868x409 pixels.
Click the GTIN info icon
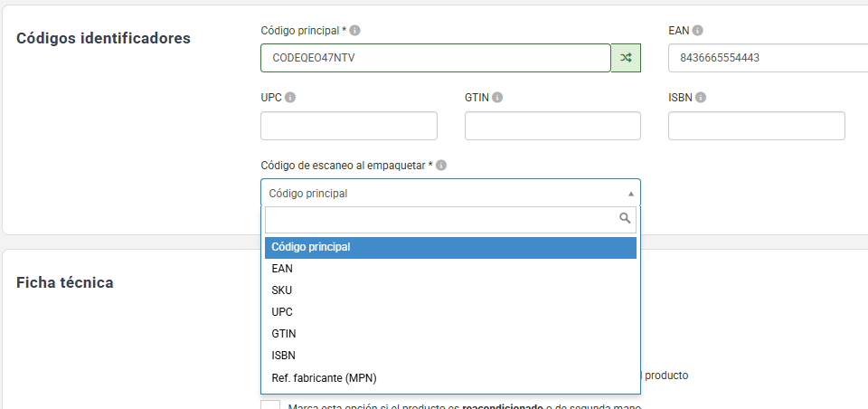point(497,98)
